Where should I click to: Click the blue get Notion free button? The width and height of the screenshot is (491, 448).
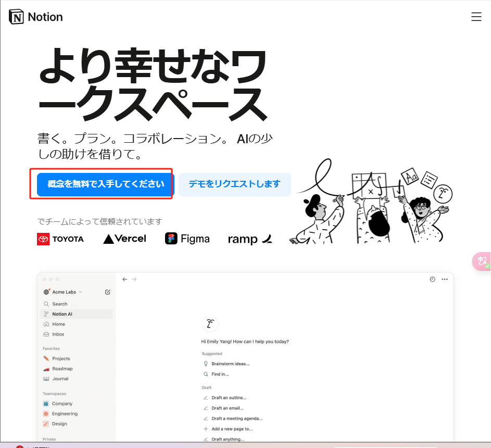105,184
